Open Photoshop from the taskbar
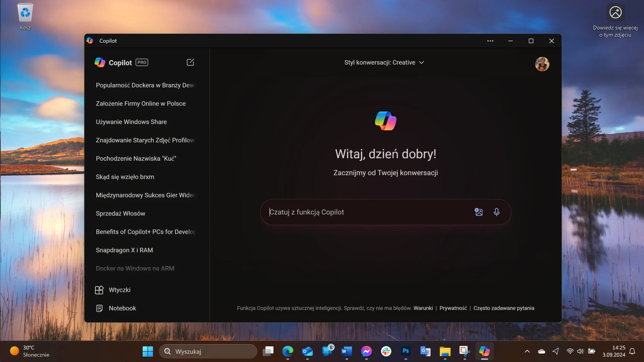 click(406, 351)
